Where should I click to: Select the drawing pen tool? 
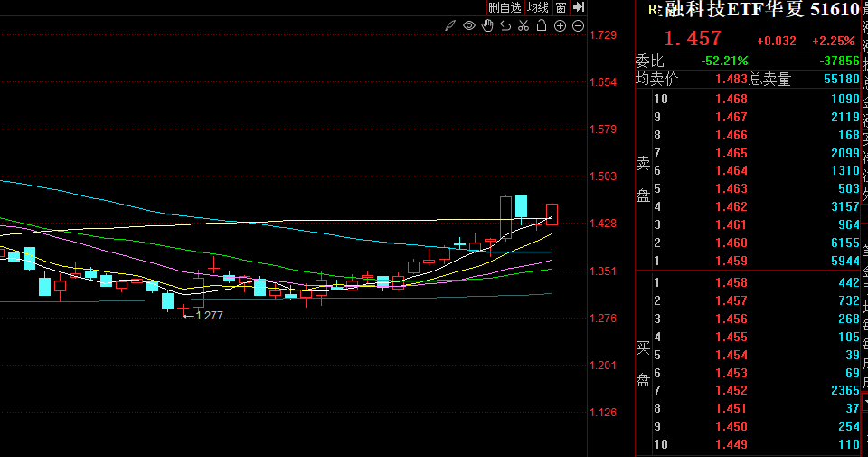pos(450,25)
